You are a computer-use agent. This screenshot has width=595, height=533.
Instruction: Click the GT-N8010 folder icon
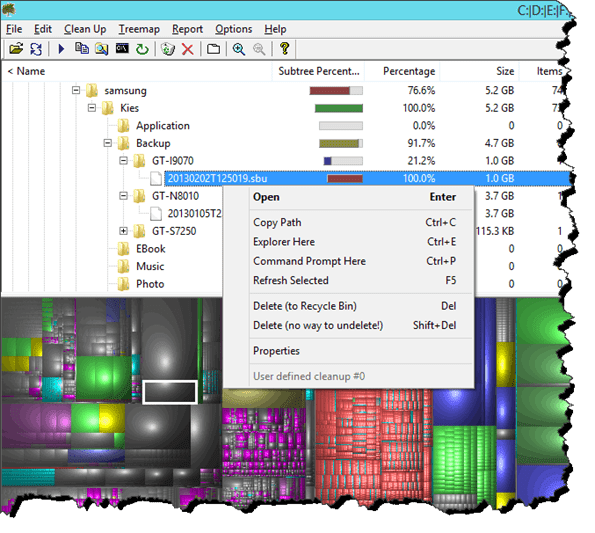[x=139, y=196]
